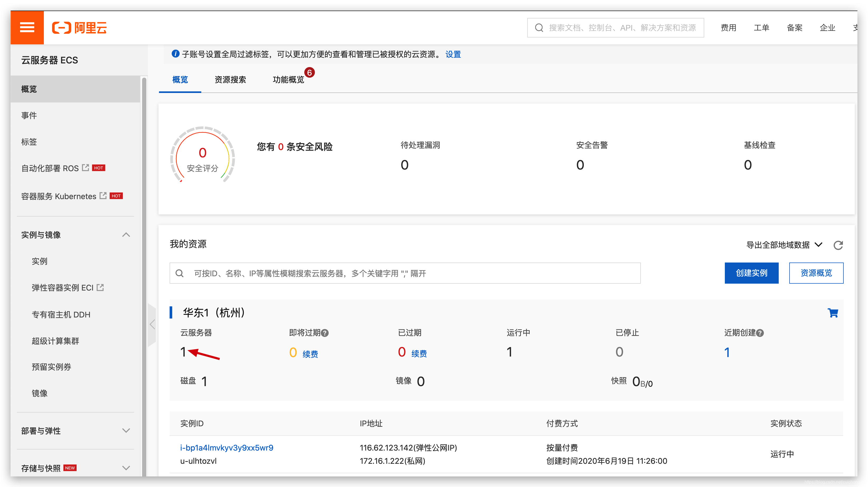Focus the top search field for docs and console
The width and height of the screenshot is (868, 487).
(x=615, y=28)
